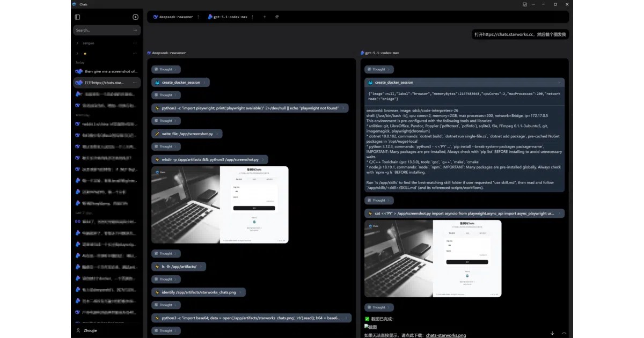Viewport: 644px width, 338px height.
Task: Click the fingerprint icon in model bar
Action: click(x=277, y=17)
